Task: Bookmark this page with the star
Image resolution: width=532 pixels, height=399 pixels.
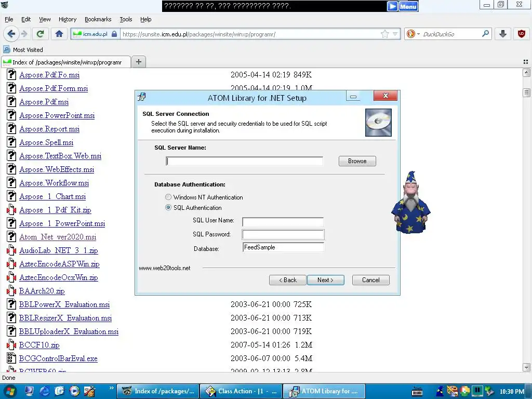Action: [x=385, y=34]
